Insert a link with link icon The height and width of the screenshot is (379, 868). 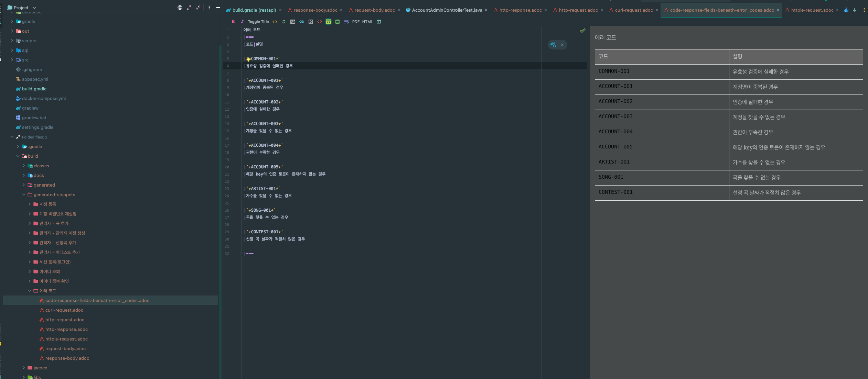click(302, 22)
